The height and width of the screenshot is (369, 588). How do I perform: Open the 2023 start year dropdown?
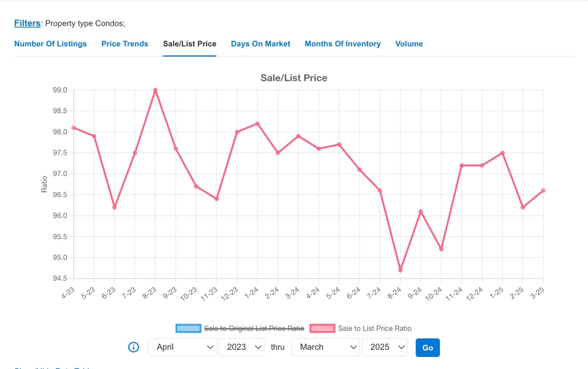tap(241, 347)
